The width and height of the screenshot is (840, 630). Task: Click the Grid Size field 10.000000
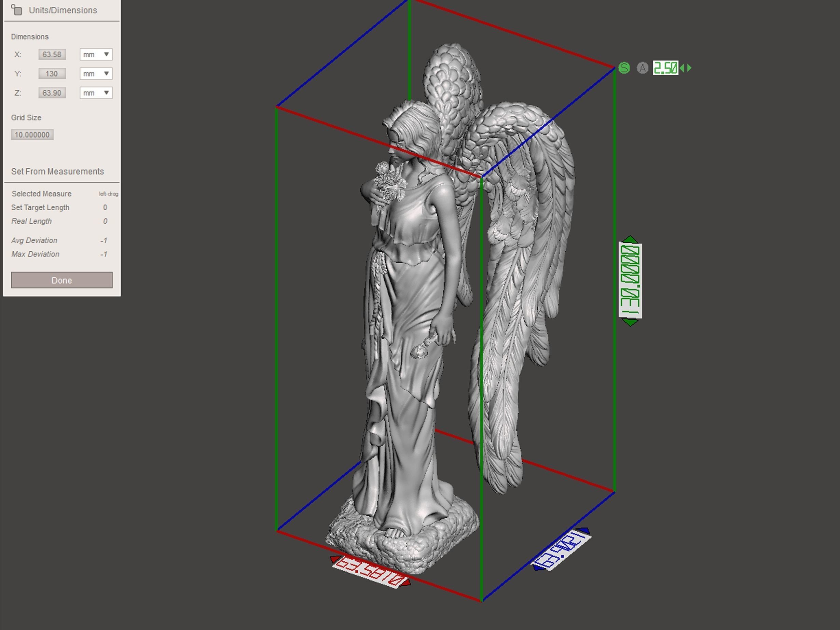[x=32, y=135]
